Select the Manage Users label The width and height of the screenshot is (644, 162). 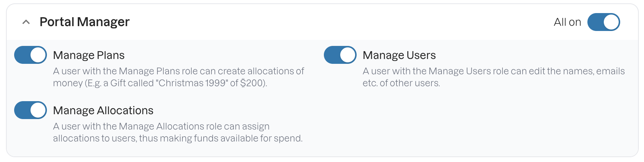[399, 55]
